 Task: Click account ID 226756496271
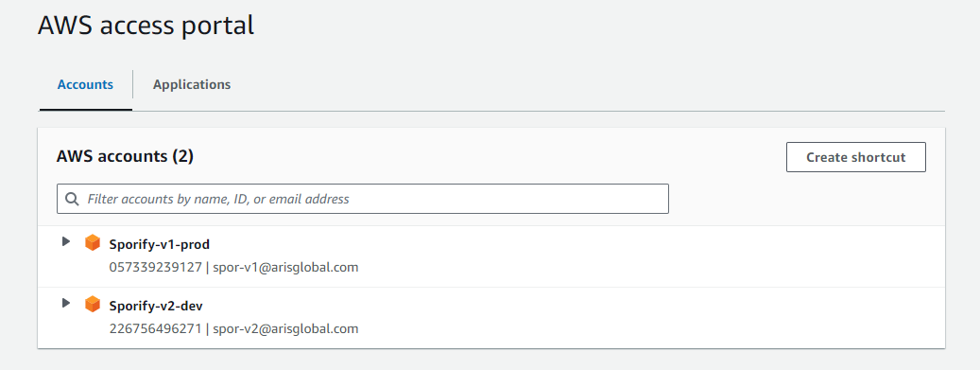[156, 328]
